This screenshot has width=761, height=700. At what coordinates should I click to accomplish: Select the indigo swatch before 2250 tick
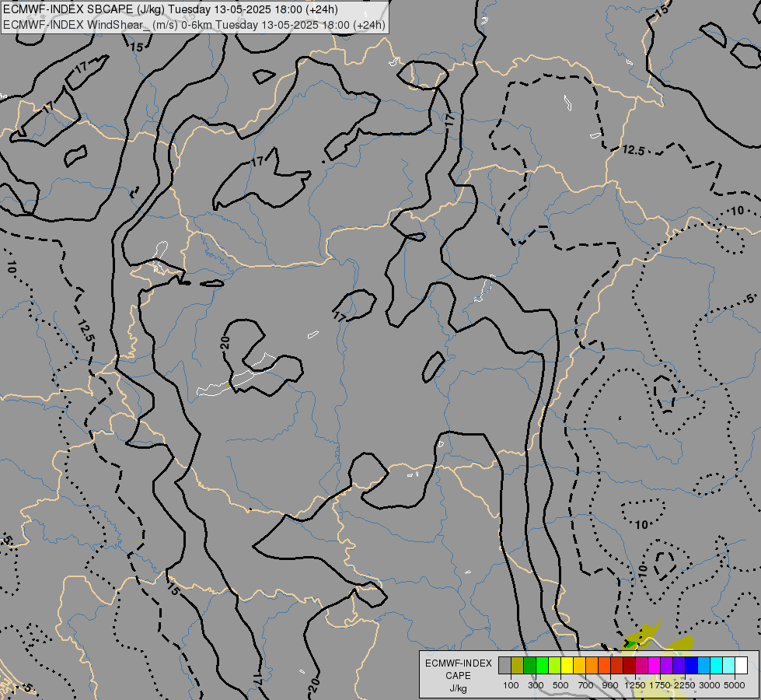[679, 666]
